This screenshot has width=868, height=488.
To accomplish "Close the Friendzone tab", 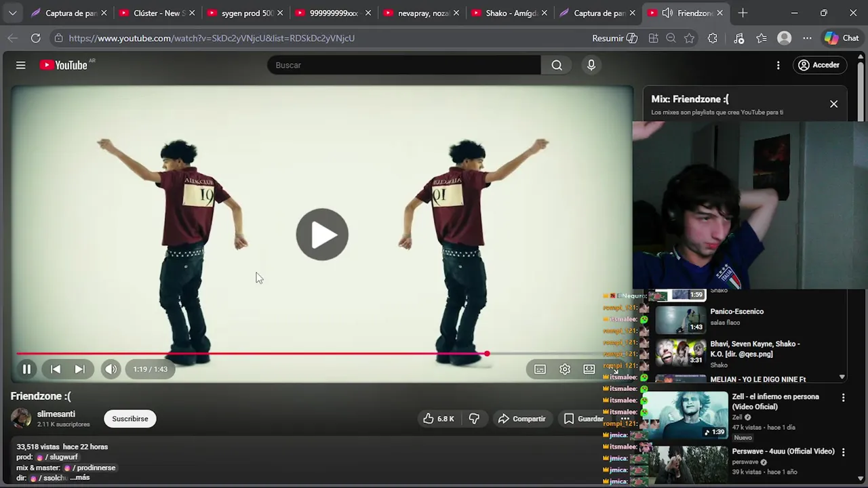I will (x=719, y=13).
